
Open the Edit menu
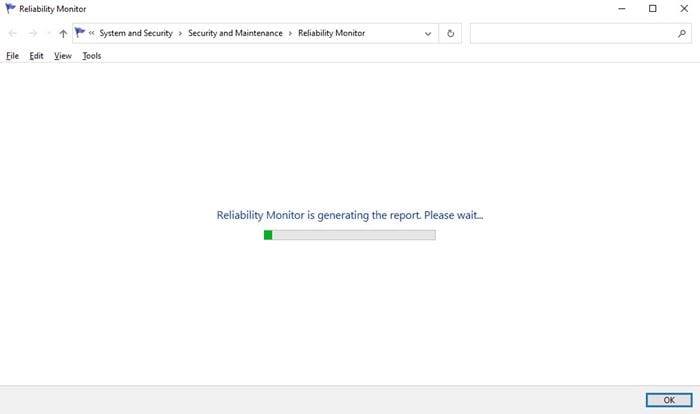click(36, 56)
